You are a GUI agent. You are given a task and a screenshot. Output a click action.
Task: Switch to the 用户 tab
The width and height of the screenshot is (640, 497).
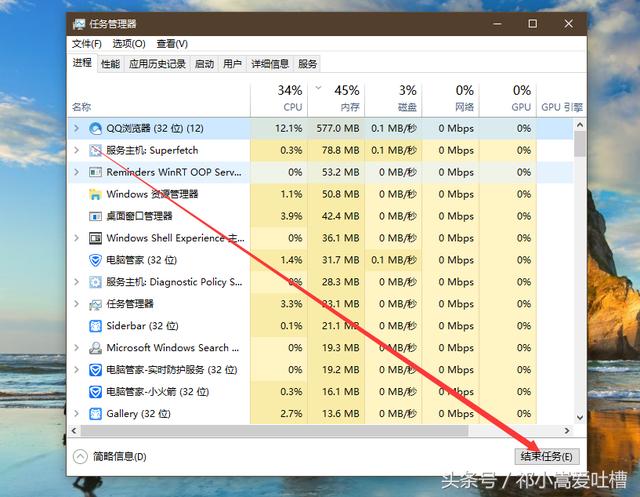tap(232, 64)
